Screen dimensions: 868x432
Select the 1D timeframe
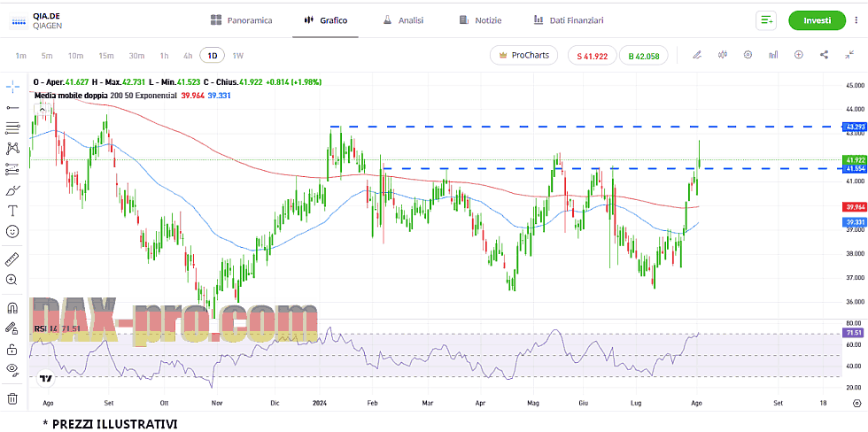[x=212, y=55]
